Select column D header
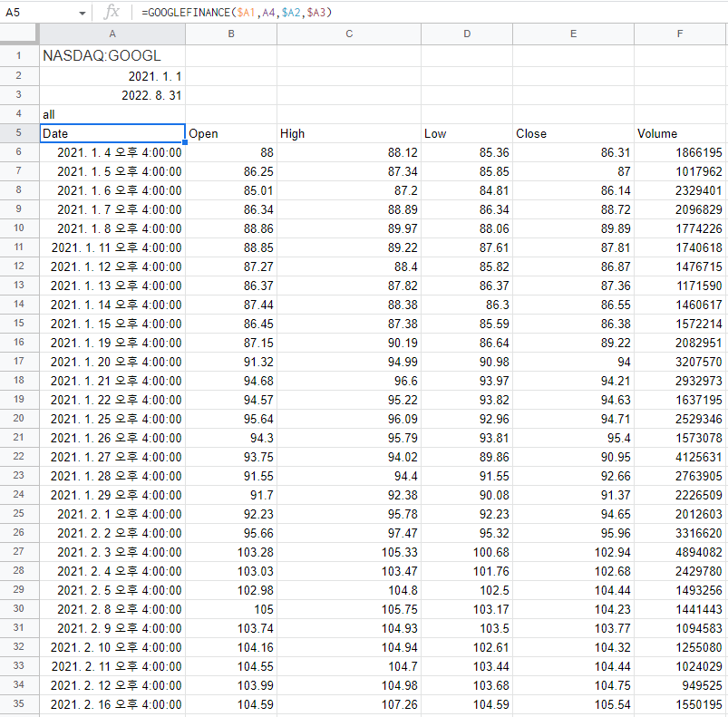Viewport: 728px width, 717px height. coord(467,34)
